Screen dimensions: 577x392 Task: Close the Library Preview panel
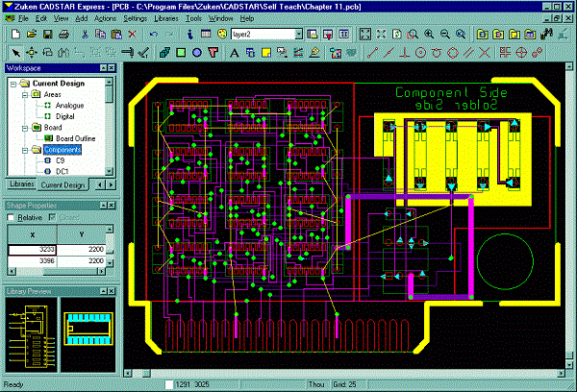112,291
